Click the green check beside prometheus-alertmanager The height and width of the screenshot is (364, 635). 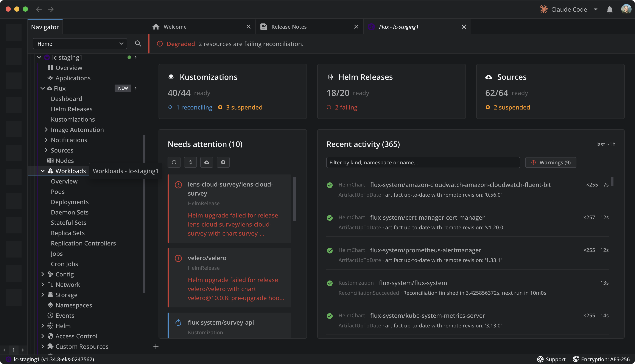(x=330, y=250)
